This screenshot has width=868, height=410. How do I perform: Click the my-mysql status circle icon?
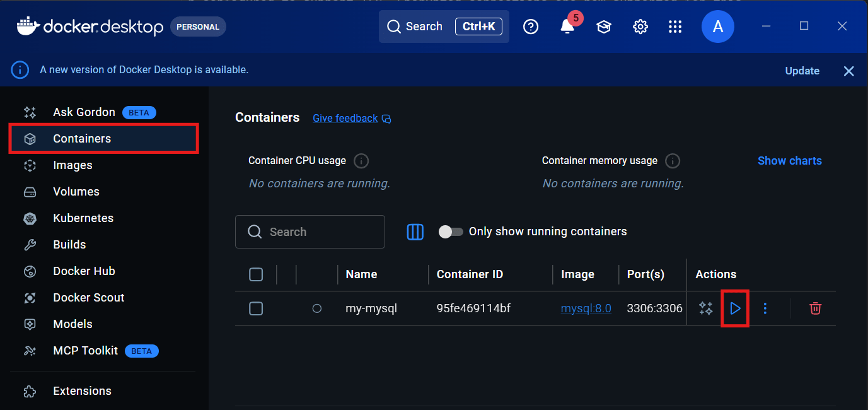click(x=317, y=308)
